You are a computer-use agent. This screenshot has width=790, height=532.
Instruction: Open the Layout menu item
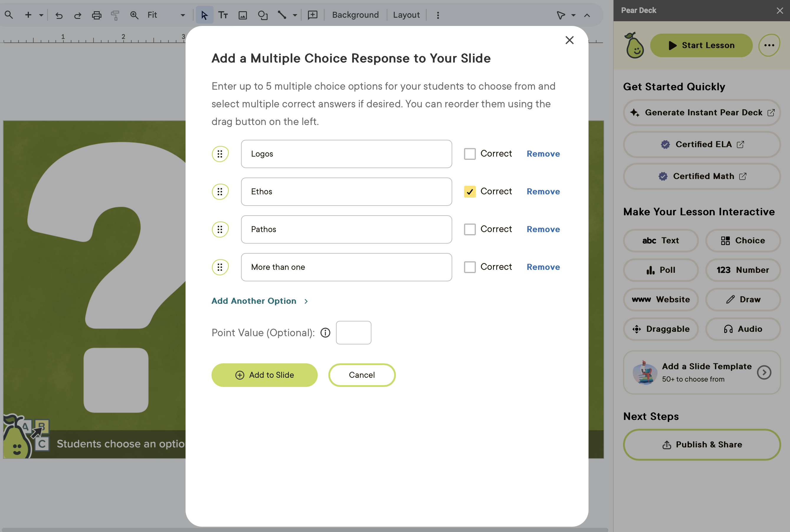406,15
